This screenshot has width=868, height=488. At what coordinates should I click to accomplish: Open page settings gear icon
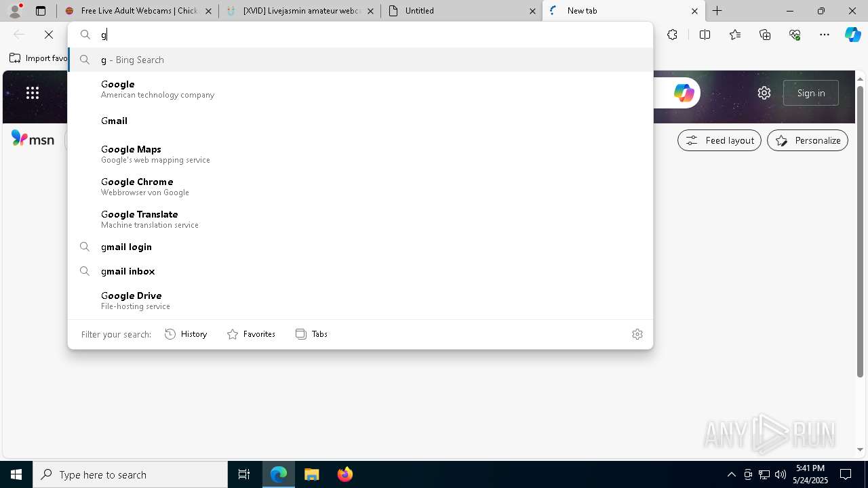[764, 93]
